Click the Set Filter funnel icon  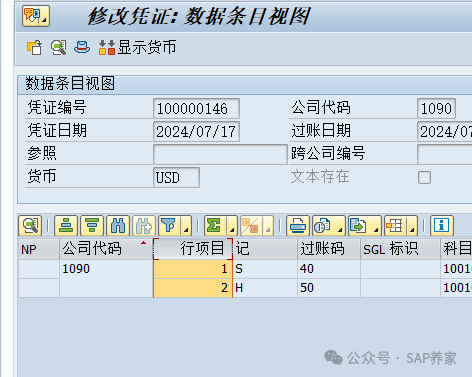[169, 226]
